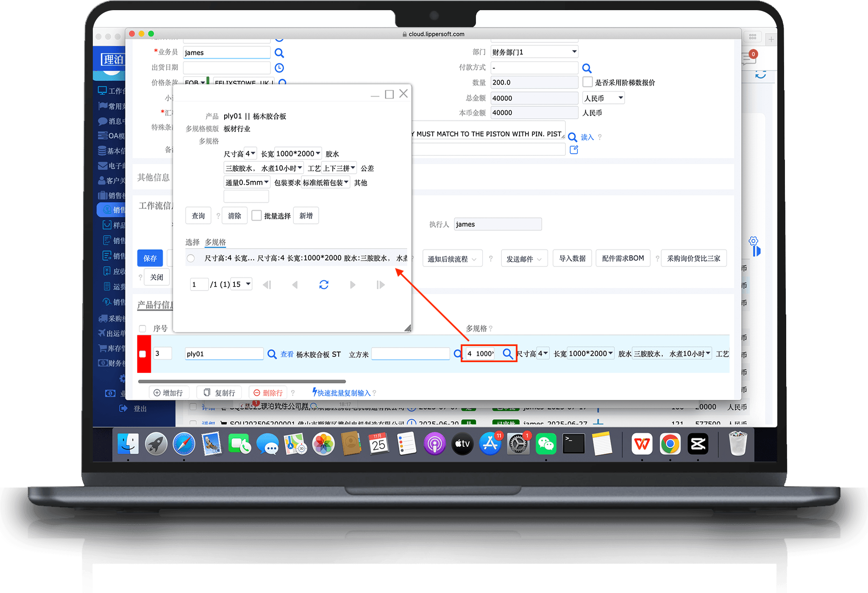
Task: Tick the tiered pricing quotation checkbox
Action: [x=587, y=82]
